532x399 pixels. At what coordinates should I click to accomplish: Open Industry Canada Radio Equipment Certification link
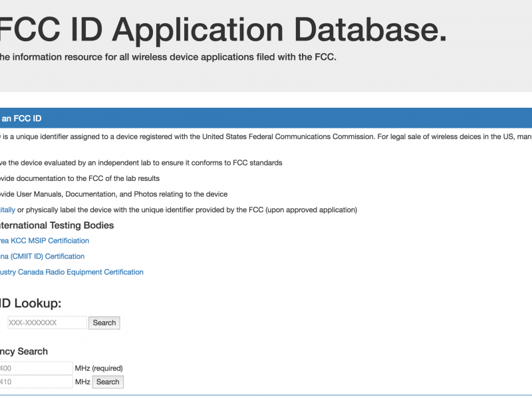(x=71, y=272)
